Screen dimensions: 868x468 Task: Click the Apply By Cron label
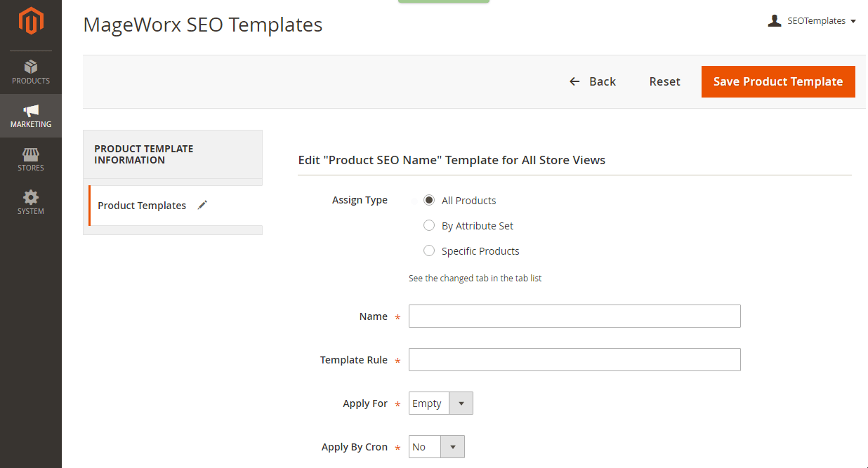(355, 447)
